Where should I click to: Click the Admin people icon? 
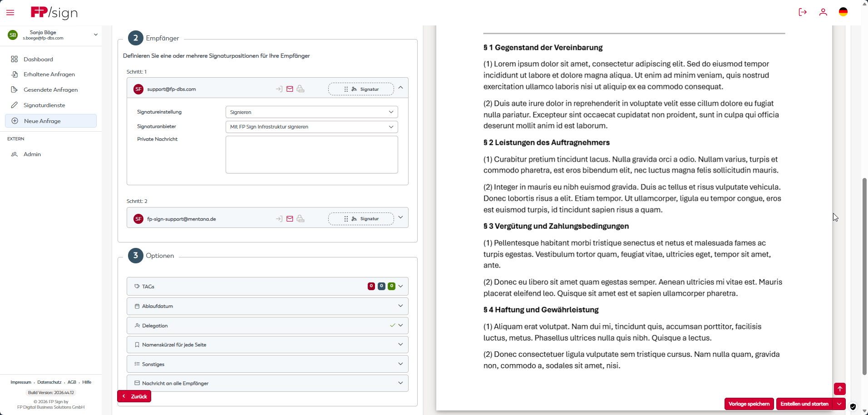[x=15, y=154]
